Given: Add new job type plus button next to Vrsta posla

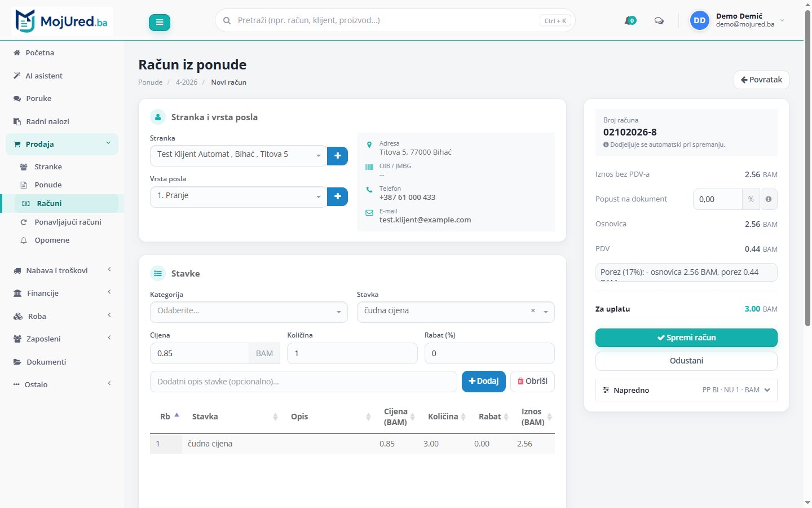Looking at the screenshot, I should tap(337, 196).
